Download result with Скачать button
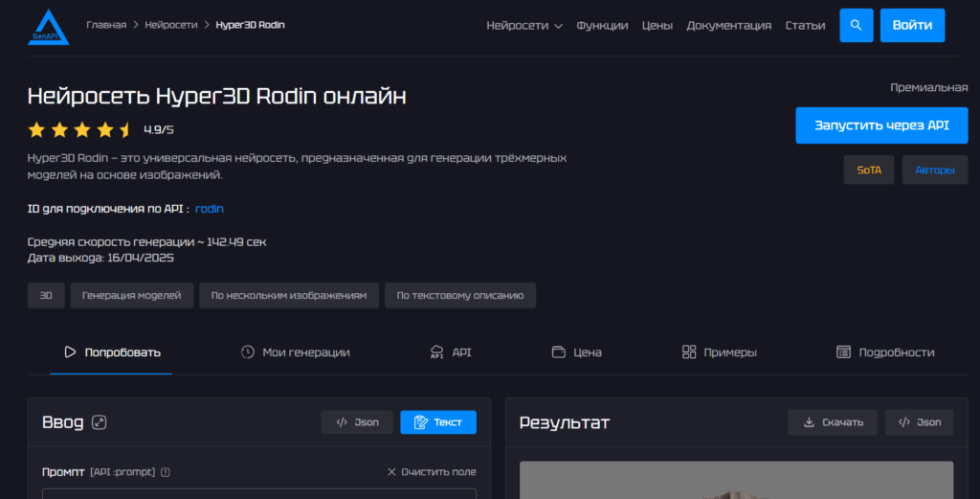This screenshot has width=980, height=499. point(833,422)
